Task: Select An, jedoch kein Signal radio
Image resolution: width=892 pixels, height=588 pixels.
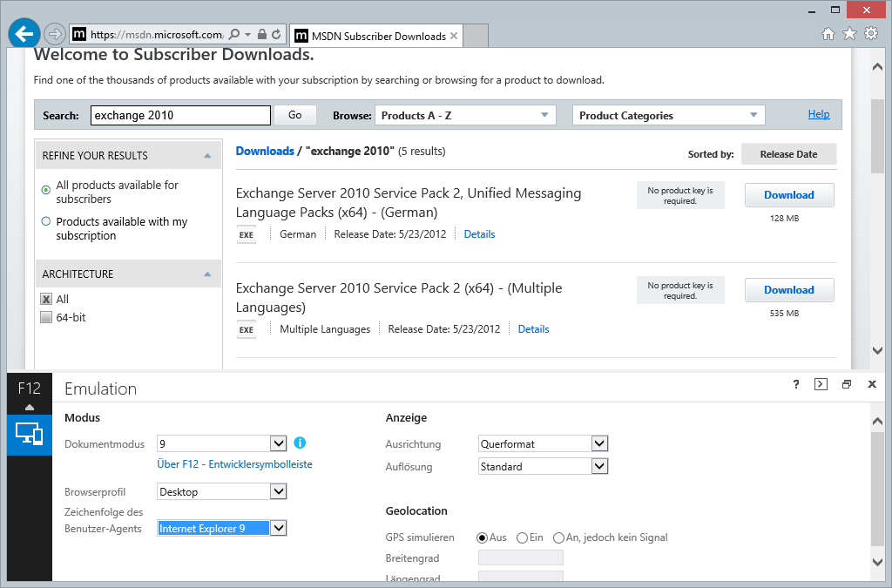Action: pyautogui.click(x=558, y=537)
